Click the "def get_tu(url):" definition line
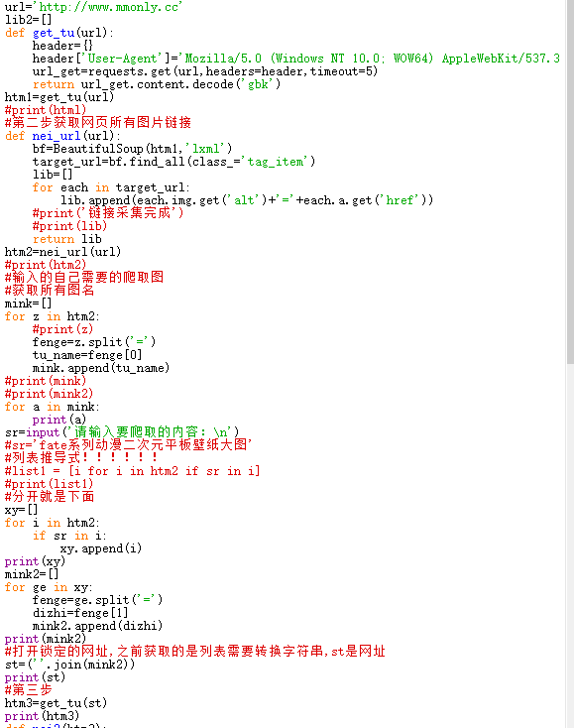The height and width of the screenshot is (728, 574). 58,33
